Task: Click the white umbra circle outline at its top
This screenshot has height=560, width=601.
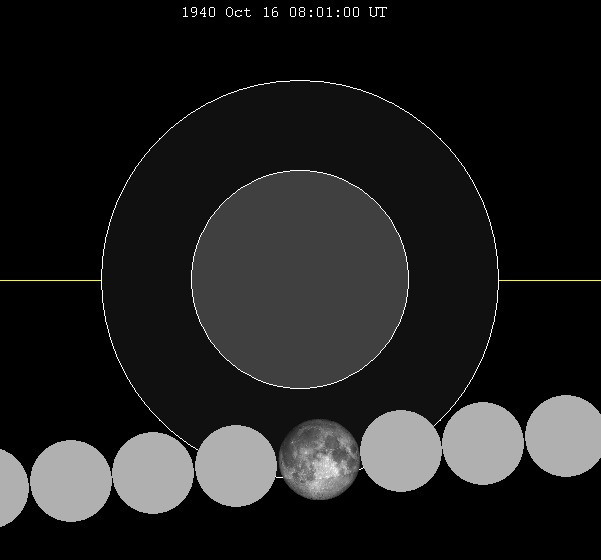Action: pyautogui.click(x=300, y=171)
